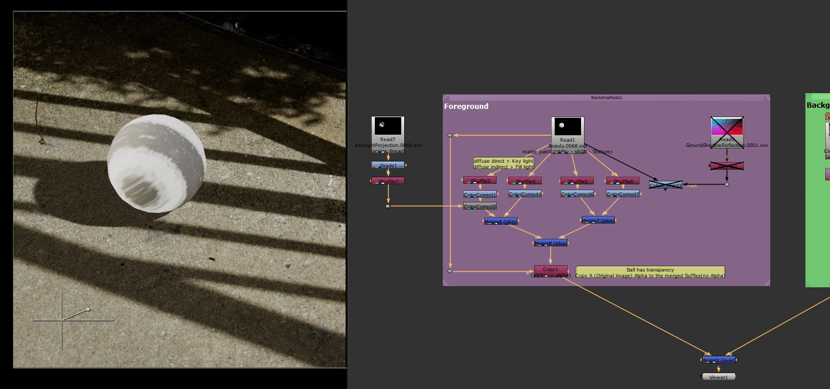
Task: Select the Shuffle5 node
Action: [577, 180]
